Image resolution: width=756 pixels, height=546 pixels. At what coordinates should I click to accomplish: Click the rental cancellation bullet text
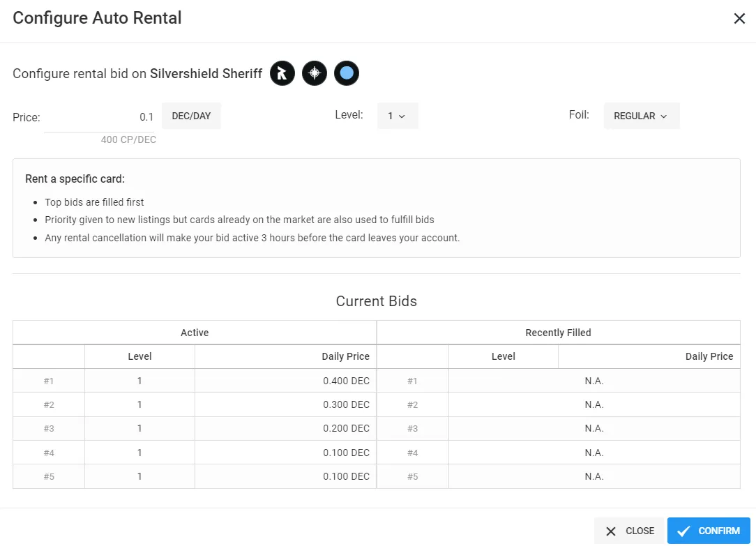252,238
